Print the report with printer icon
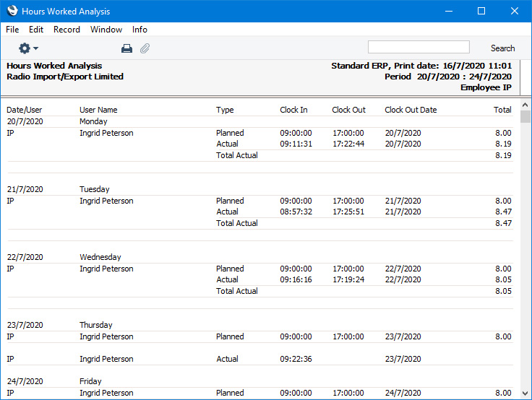Image resolution: width=532 pixels, height=400 pixels. point(126,48)
